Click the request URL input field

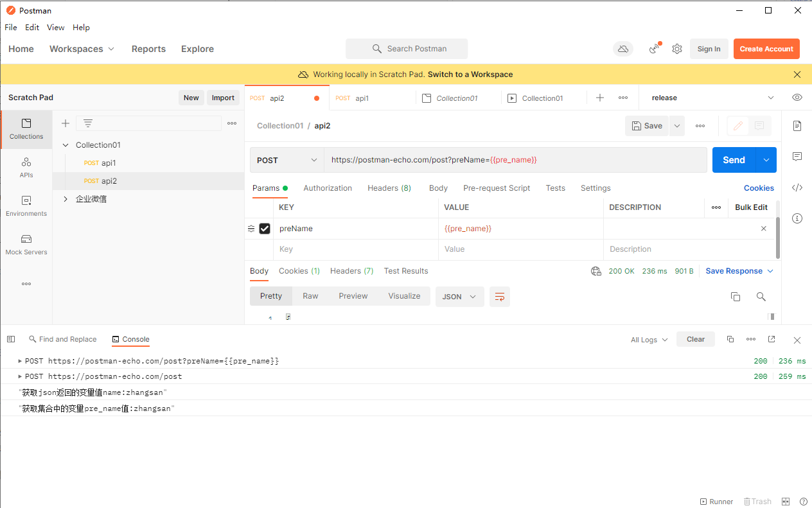(515, 160)
